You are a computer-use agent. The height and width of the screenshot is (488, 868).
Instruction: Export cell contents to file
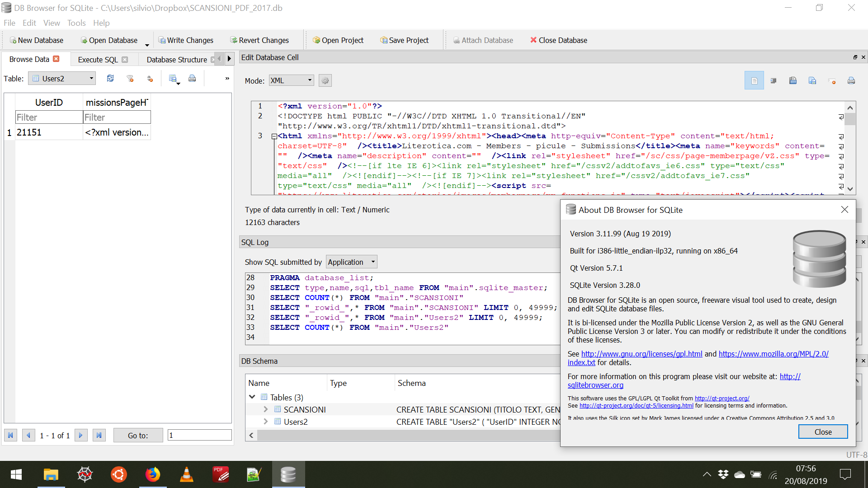tap(812, 80)
